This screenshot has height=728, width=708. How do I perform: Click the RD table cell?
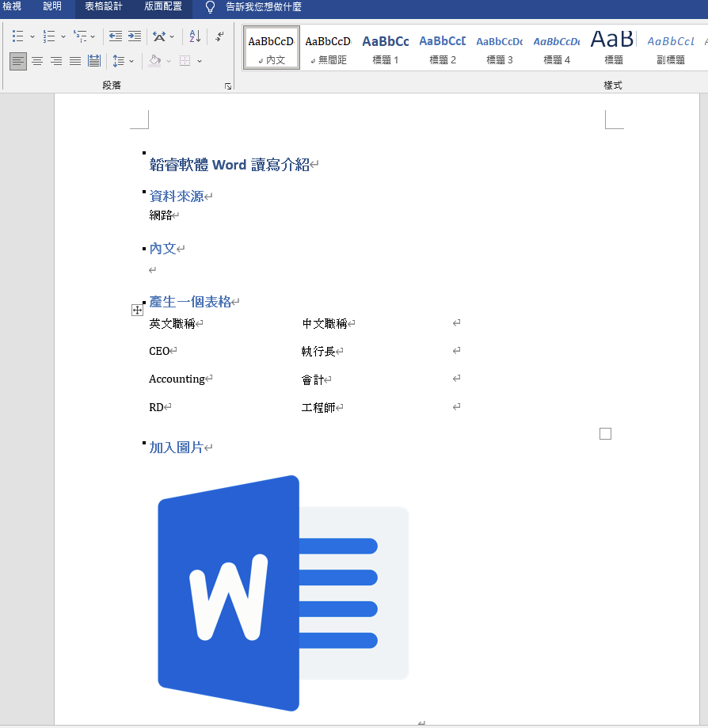click(156, 407)
